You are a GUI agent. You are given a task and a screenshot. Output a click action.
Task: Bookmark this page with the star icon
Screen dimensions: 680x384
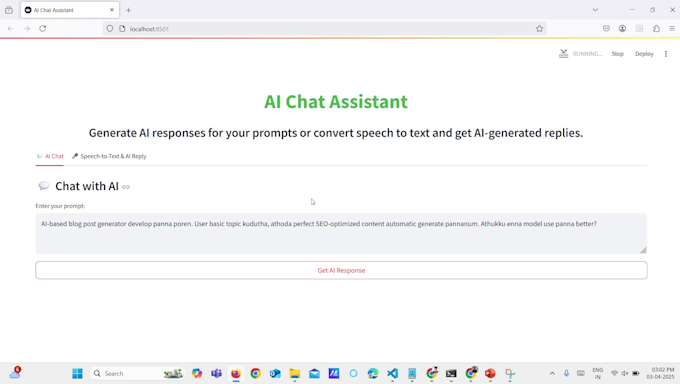click(x=539, y=29)
